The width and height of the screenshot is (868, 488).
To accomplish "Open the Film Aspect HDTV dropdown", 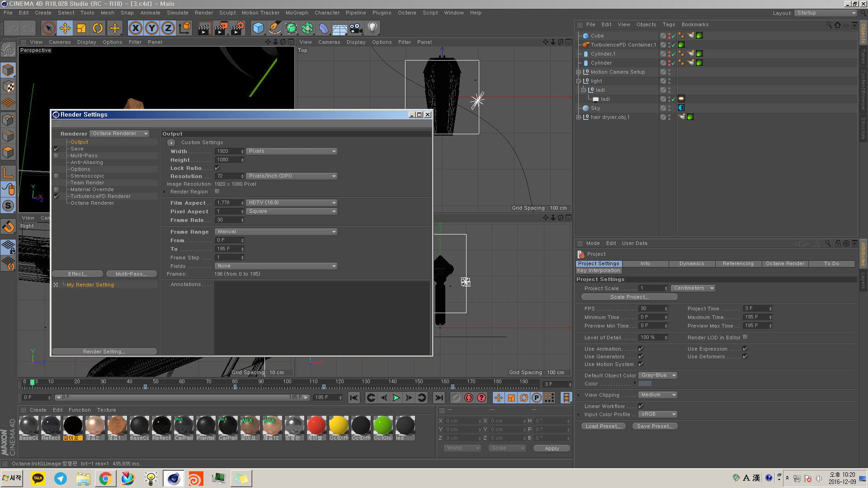I will point(292,203).
